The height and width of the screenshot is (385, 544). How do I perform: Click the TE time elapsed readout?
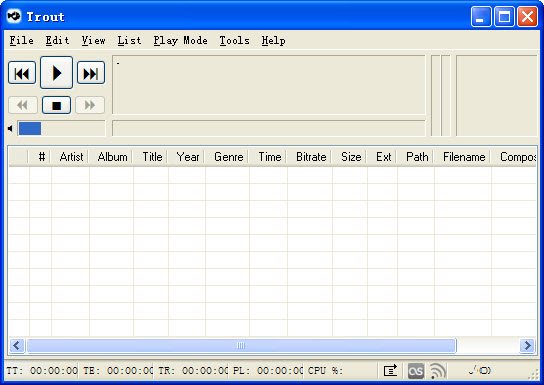pyautogui.click(x=118, y=370)
